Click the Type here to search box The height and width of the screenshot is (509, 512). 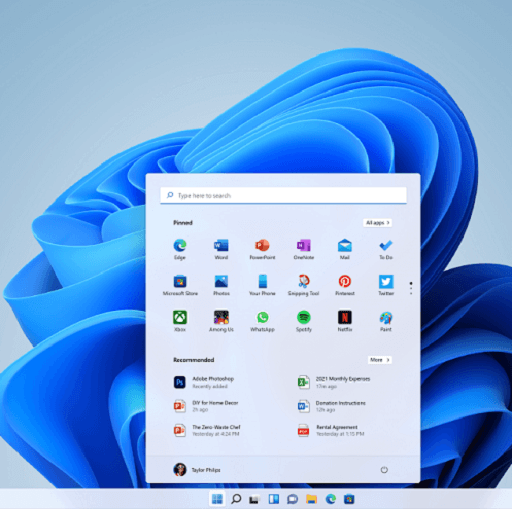pos(283,195)
